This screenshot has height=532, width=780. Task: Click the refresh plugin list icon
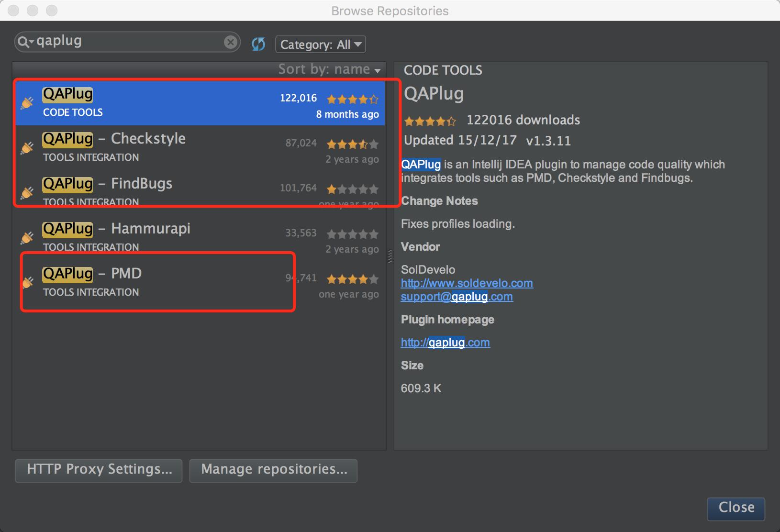[x=258, y=44]
